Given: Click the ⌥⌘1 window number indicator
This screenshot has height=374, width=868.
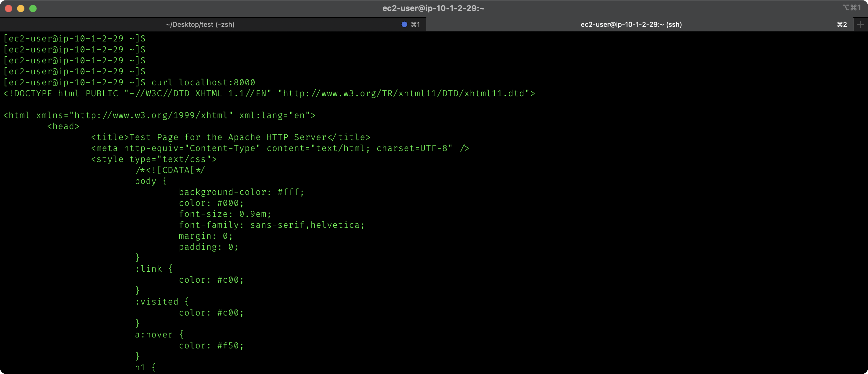Looking at the screenshot, I should [852, 8].
